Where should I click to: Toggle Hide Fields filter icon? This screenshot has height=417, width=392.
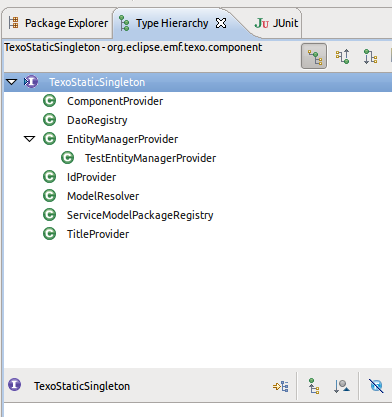[376, 386]
